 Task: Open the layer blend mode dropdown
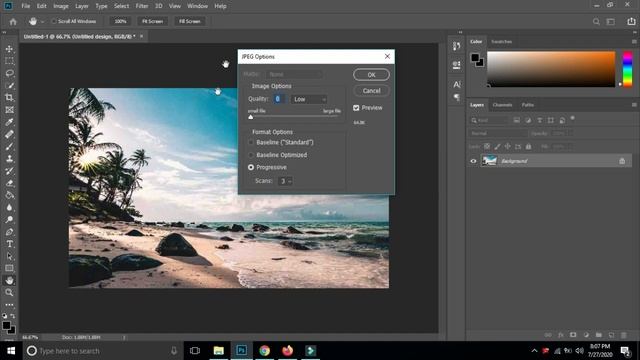[498, 133]
